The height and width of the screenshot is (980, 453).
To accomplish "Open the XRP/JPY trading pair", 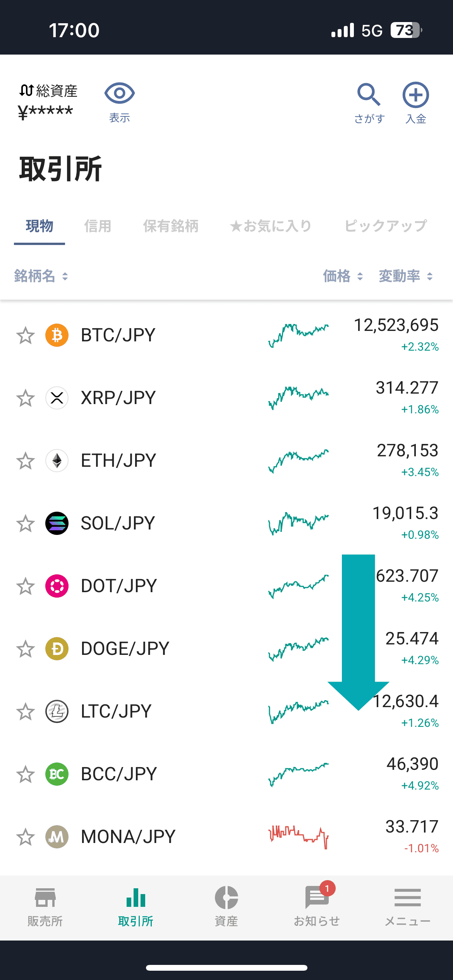I will click(x=118, y=398).
